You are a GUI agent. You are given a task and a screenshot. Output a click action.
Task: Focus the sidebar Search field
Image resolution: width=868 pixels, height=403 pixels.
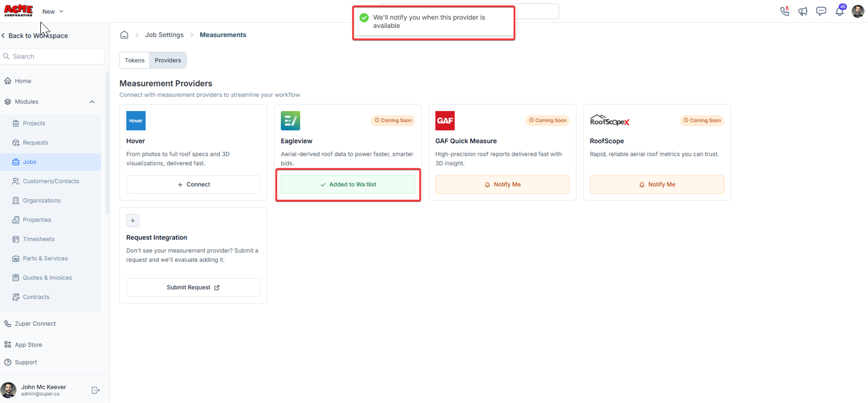pos(53,57)
